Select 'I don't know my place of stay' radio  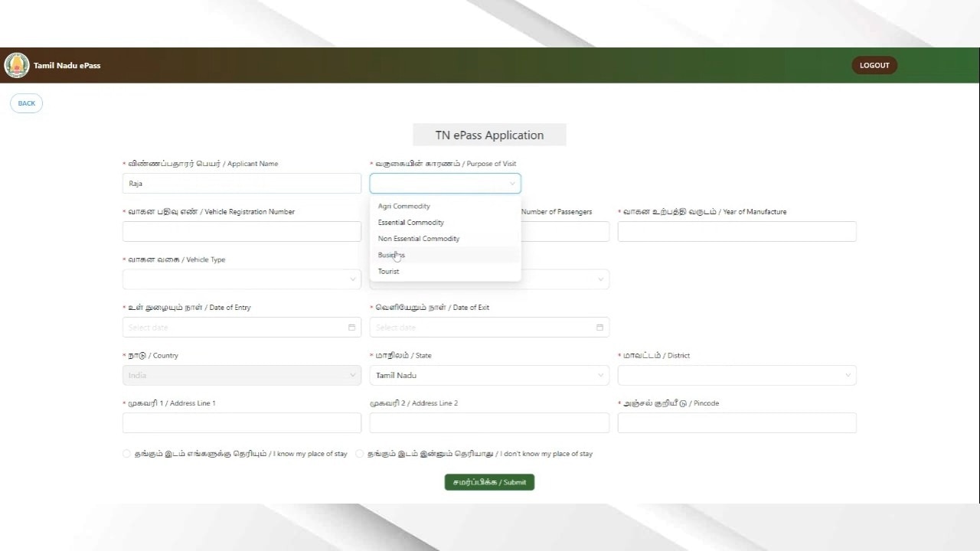359,454
